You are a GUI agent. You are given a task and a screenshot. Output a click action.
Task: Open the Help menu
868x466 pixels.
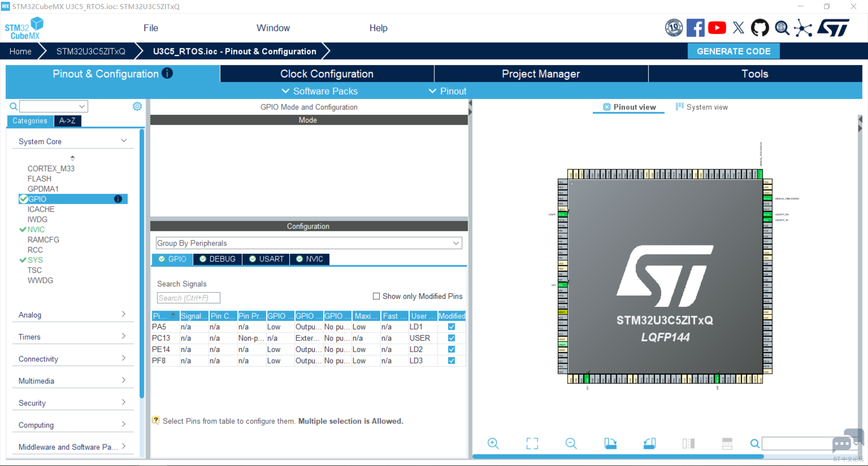tap(378, 28)
